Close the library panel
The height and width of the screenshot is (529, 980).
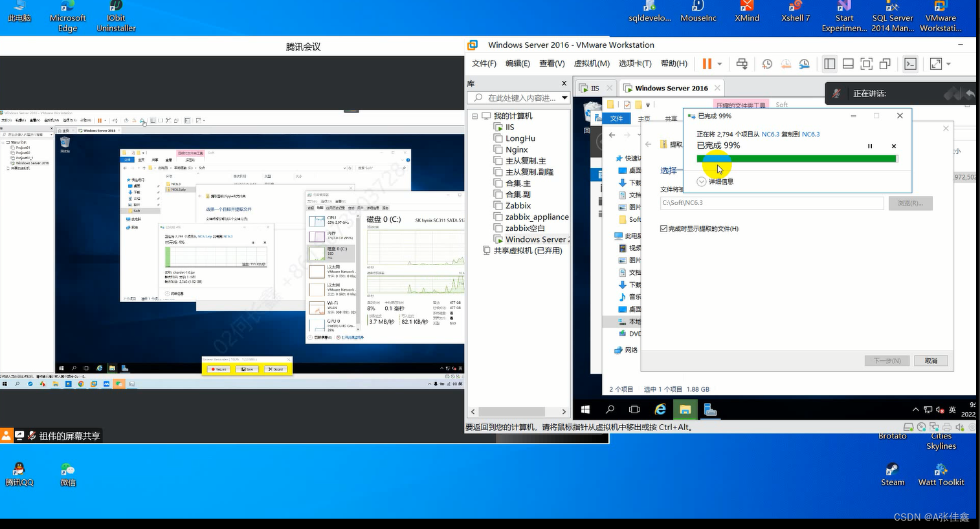(564, 83)
